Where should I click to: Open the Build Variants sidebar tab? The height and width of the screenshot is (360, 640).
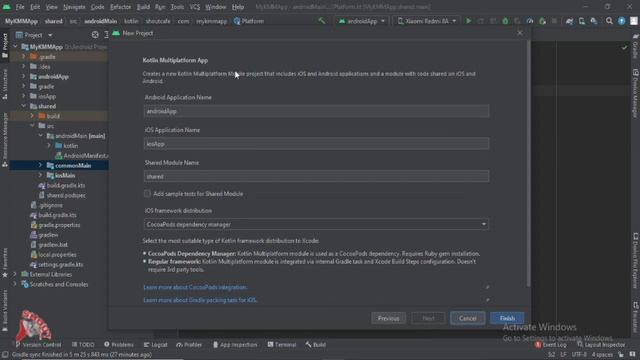pyautogui.click(x=5, y=311)
